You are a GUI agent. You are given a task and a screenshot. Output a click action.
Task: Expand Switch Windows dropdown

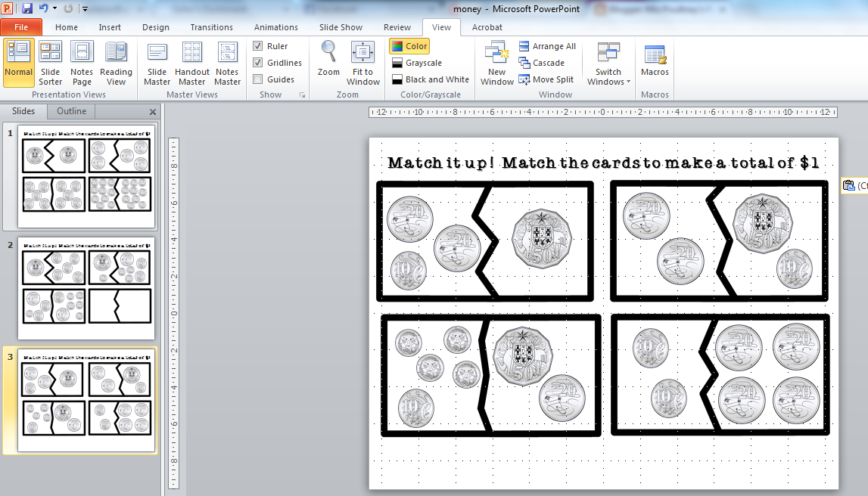pos(609,63)
